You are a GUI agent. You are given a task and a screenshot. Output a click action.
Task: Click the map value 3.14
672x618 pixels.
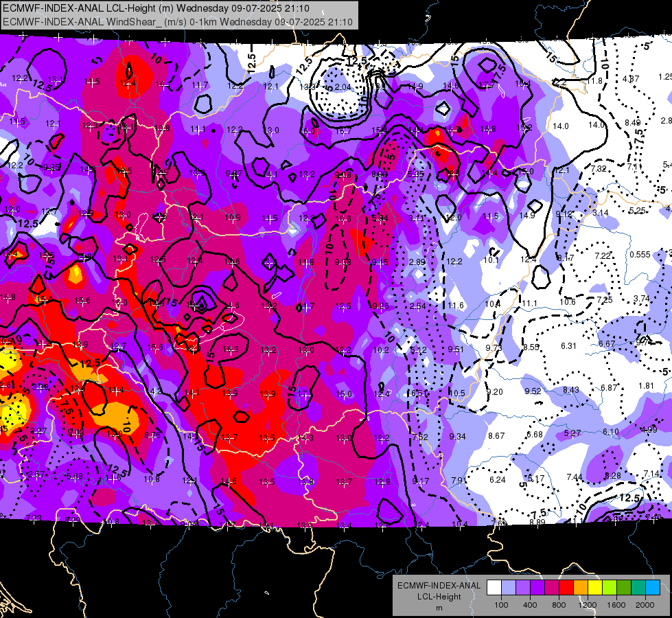[601, 212]
